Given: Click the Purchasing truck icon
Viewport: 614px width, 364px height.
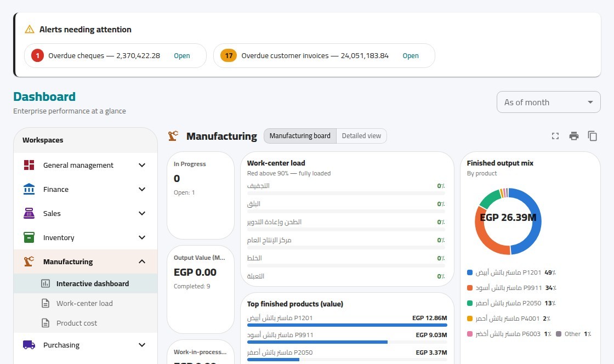Looking at the screenshot, I should click(x=29, y=345).
